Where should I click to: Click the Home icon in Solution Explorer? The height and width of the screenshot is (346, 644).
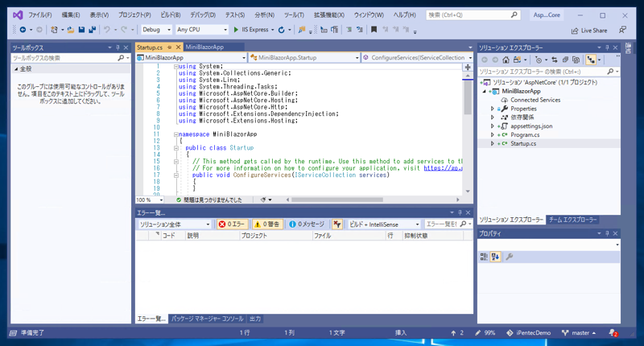pyautogui.click(x=506, y=60)
